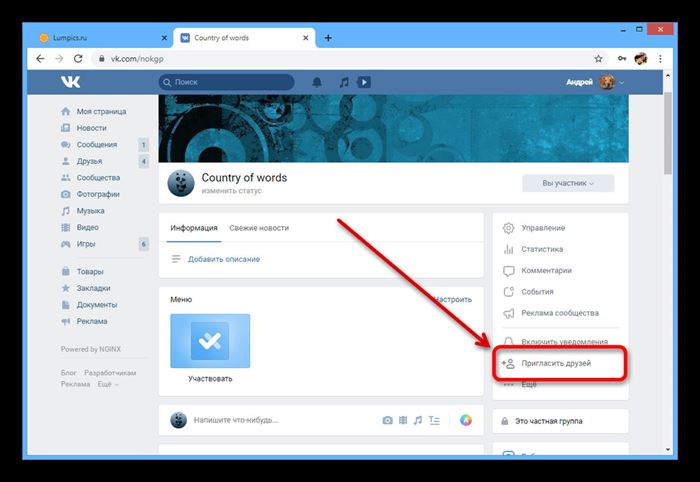The width and height of the screenshot is (700, 482).
Task: Bookmark page with star icon
Action: [598, 58]
